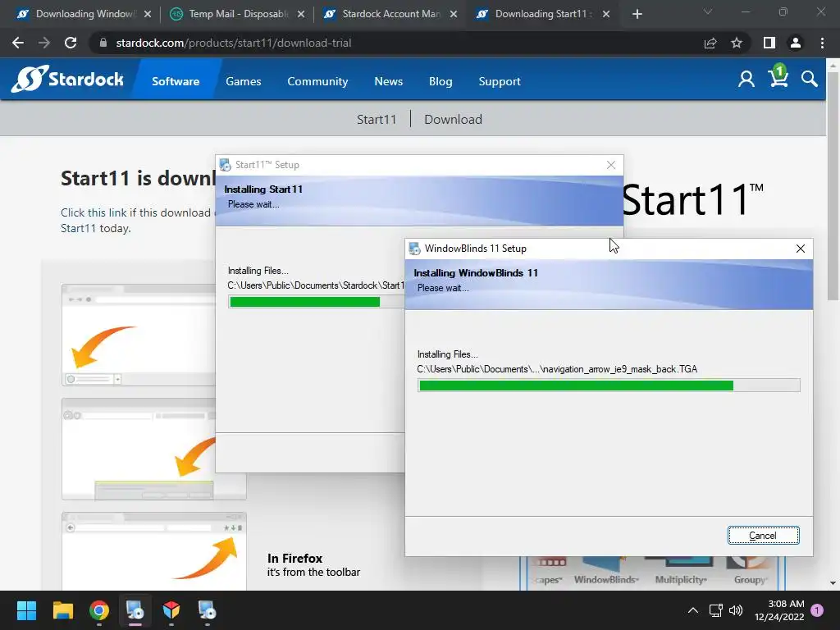Click the Start11 sub-navigation link
The height and width of the screenshot is (630, 840).
[377, 119]
